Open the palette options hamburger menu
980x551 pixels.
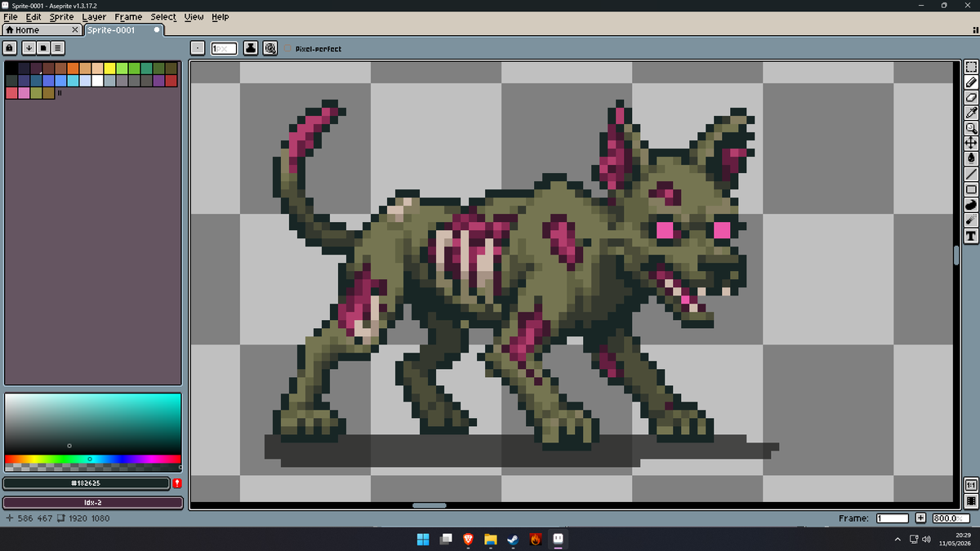coord(59,48)
